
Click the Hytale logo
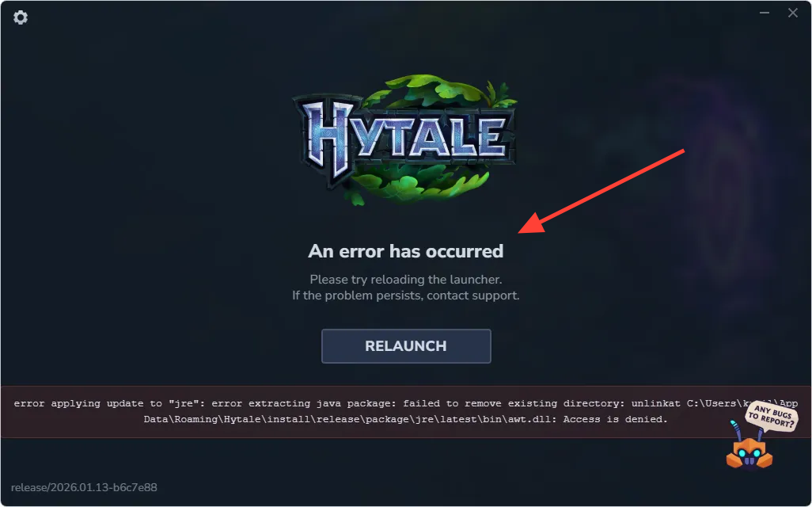tap(405, 139)
